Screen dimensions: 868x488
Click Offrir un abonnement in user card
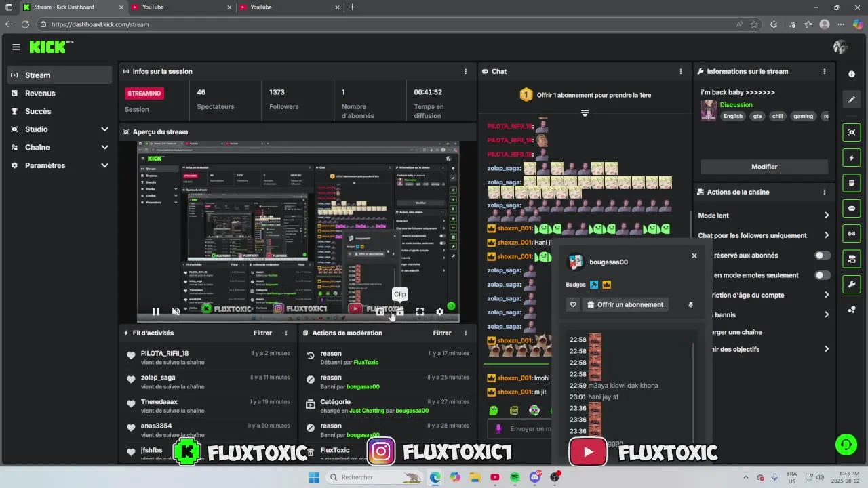pos(625,304)
